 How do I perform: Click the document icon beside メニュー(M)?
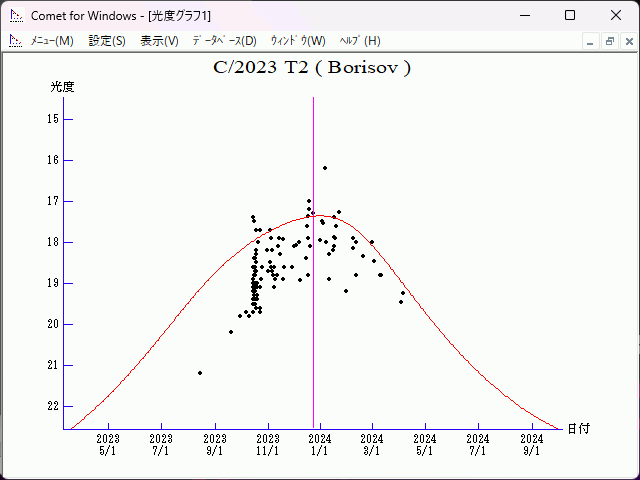point(16,41)
